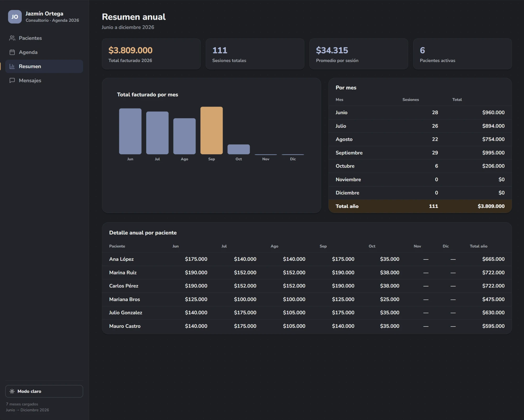The image size is (524, 420).
Task: Click the Jazmín Ortega profile name
Action: [x=44, y=14]
